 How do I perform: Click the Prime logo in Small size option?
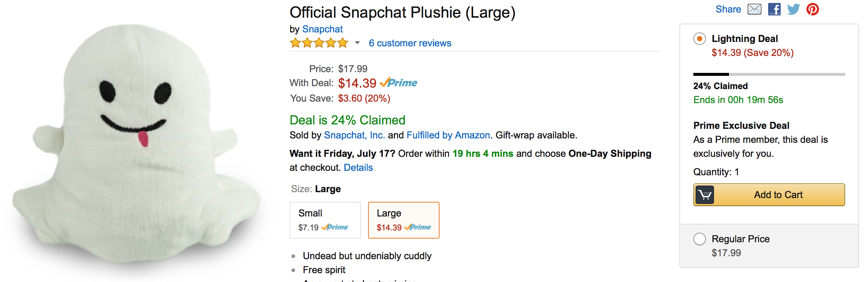(335, 227)
